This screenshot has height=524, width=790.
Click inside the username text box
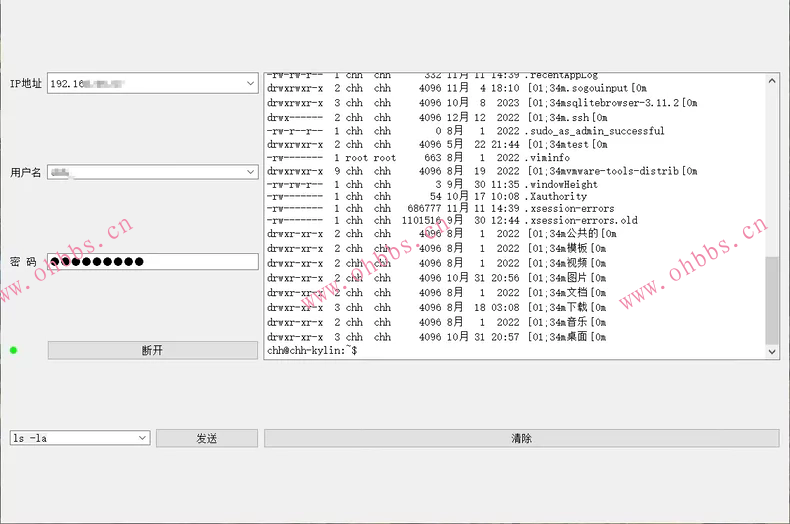(140, 172)
